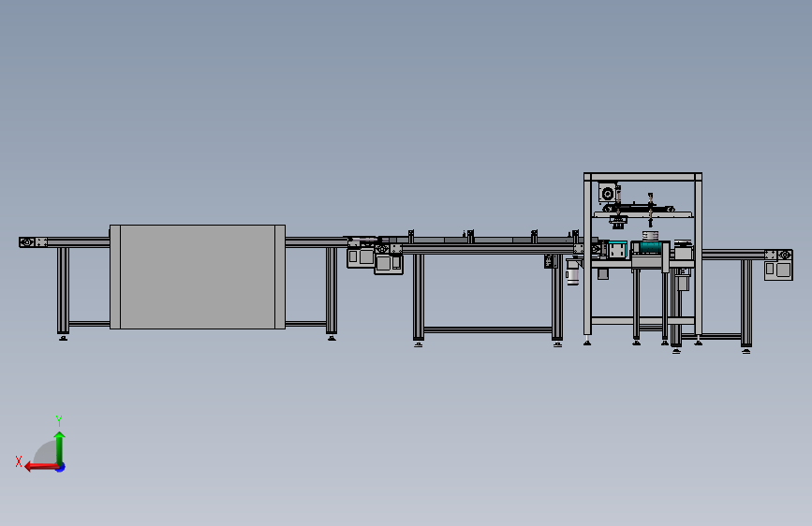This screenshot has height=526, width=812.
Task: Click the red X axis arrow of triad
Action: point(41,467)
